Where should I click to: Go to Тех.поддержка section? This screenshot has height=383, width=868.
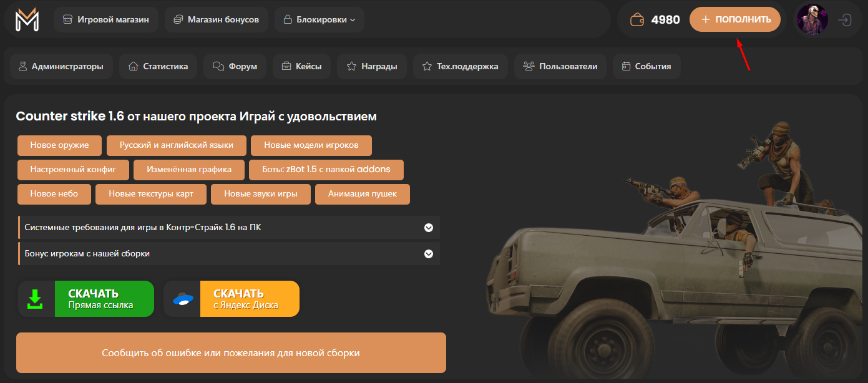[x=460, y=66]
